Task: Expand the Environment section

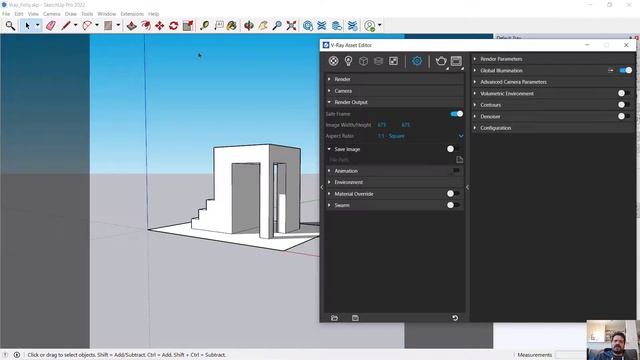Action: 394,182
